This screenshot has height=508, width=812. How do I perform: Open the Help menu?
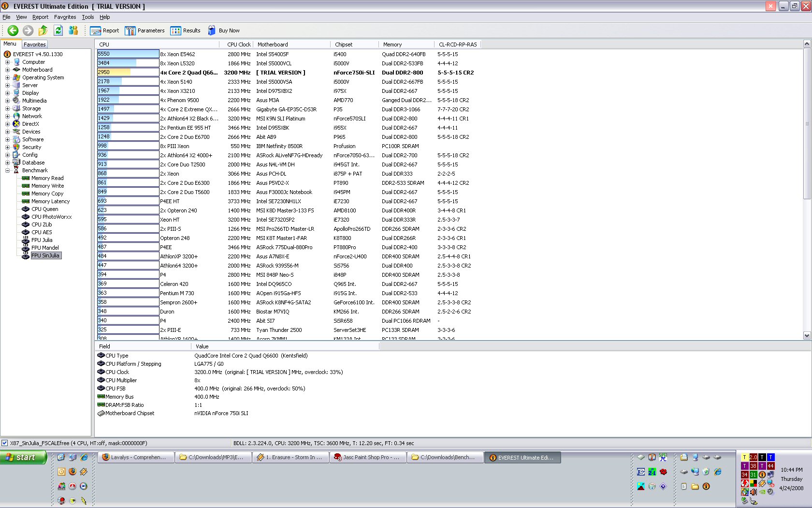(x=104, y=17)
